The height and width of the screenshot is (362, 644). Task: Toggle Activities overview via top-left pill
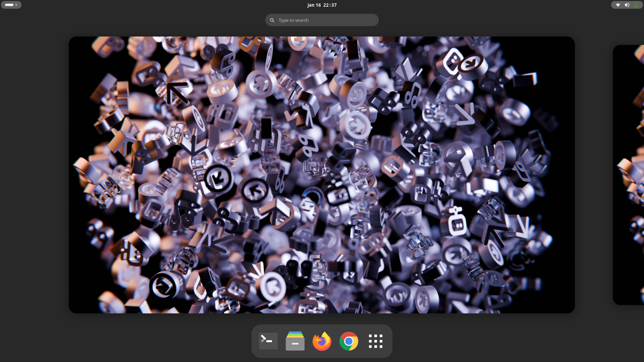click(11, 5)
